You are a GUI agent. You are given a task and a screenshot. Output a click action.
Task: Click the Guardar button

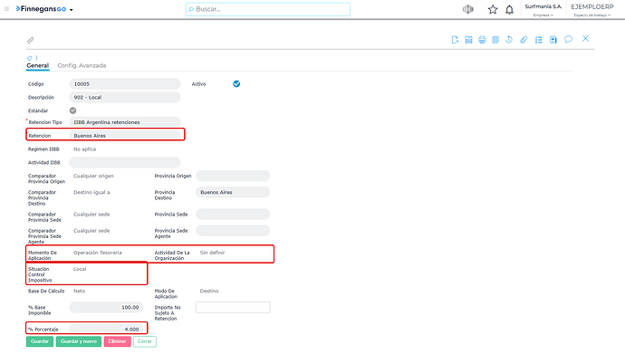coord(40,341)
